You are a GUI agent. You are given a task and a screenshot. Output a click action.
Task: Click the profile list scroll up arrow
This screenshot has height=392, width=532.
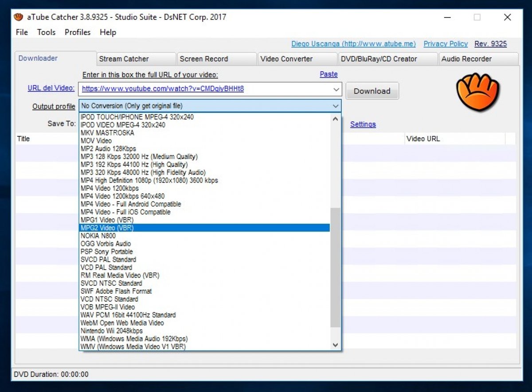click(x=335, y=119)
